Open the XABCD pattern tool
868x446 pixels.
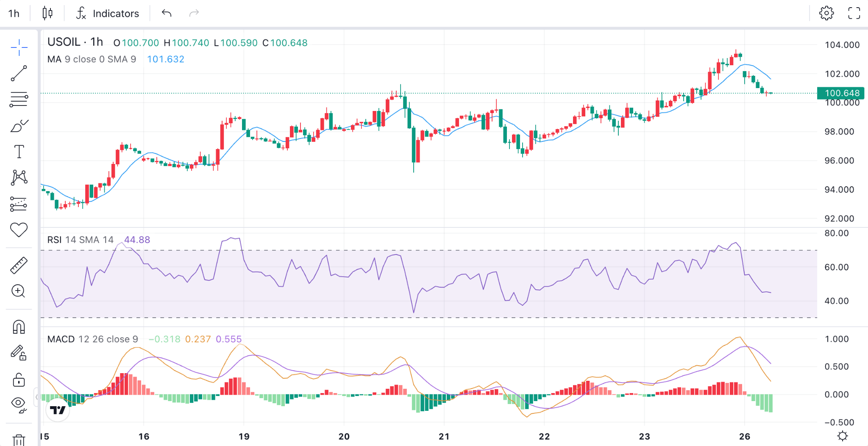click(19, 177)
